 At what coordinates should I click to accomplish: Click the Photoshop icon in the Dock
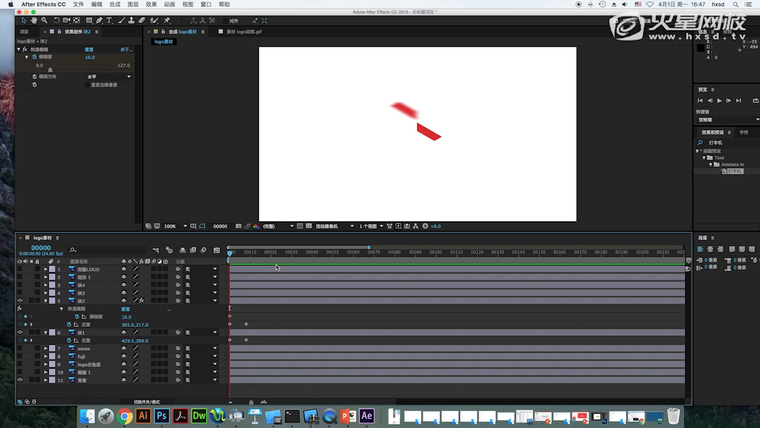click(x=161, y=415)
